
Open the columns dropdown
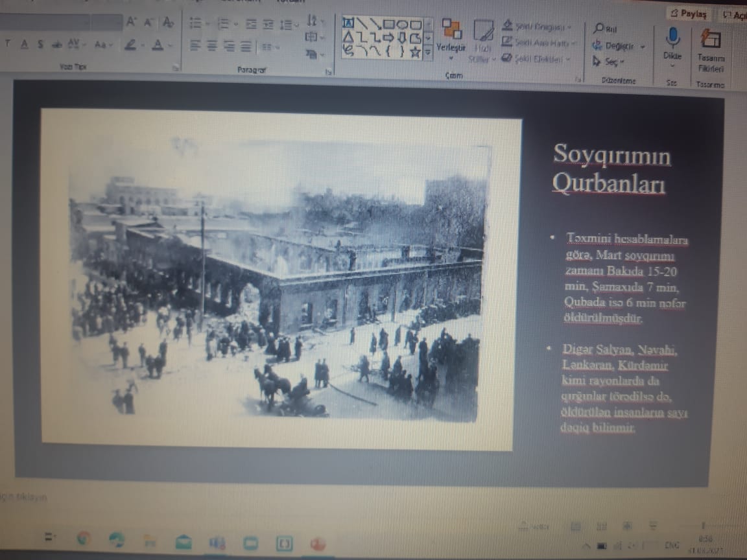(270, 47)
